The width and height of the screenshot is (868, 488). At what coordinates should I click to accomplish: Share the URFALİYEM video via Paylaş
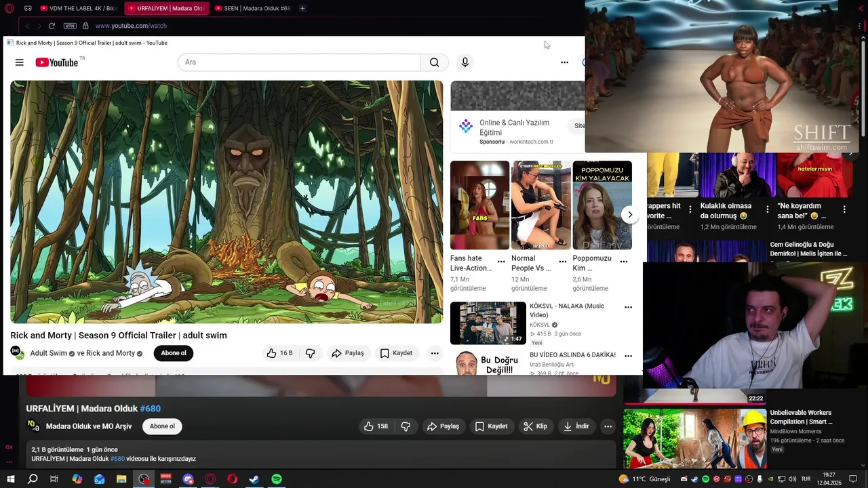point(443,426)
